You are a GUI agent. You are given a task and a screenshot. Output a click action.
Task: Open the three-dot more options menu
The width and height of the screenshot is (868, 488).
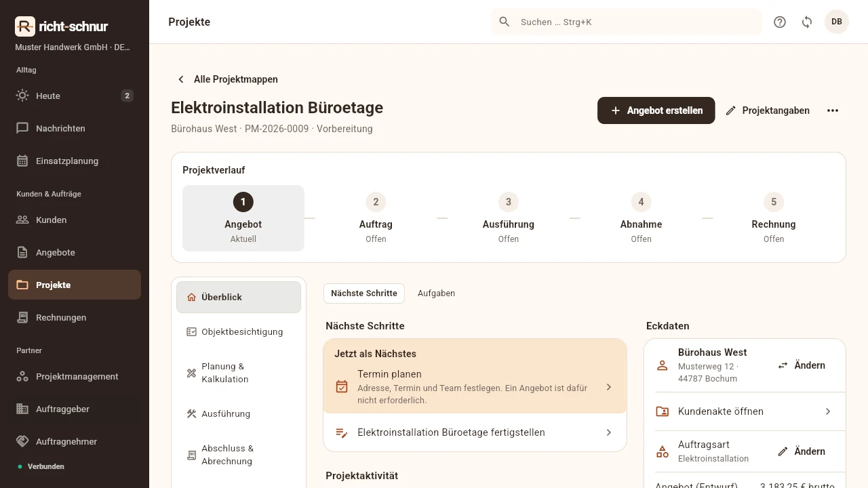point(833,110)
